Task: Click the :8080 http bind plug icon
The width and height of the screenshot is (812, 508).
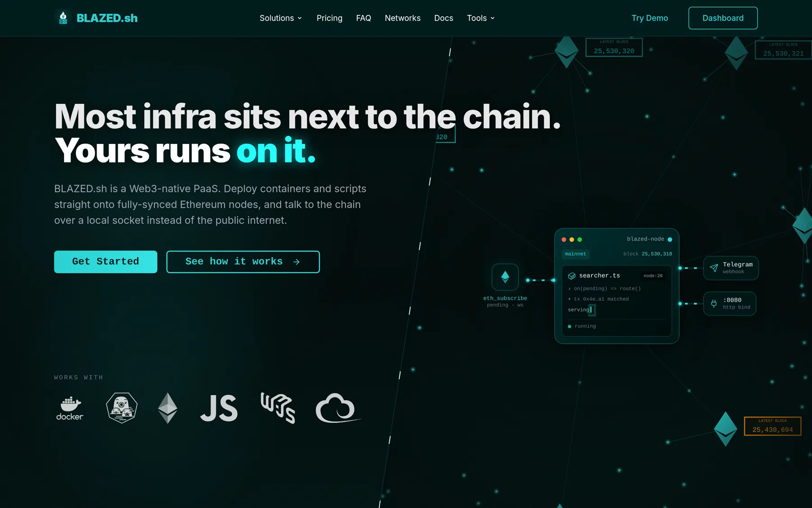Action: (x=714, y=304)
